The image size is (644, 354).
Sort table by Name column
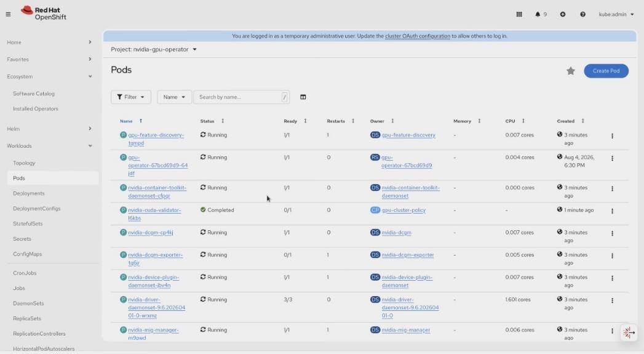click(131, 121)
